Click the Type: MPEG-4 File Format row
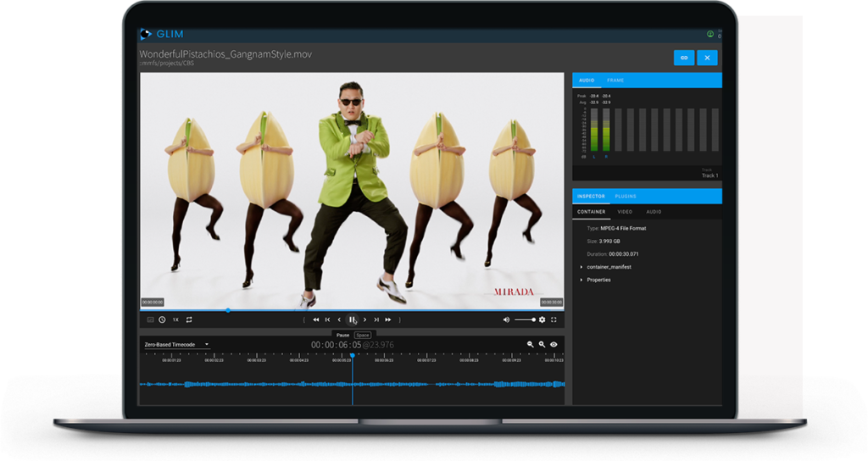Viewport: 868px width, 461px height. point(616,228)
